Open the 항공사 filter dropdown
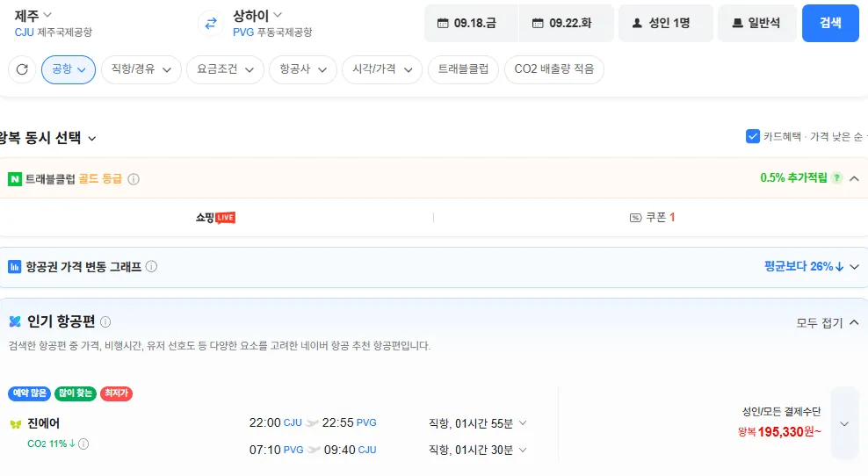The height and width of the screenshot is (476, 868). coord(303,69)
